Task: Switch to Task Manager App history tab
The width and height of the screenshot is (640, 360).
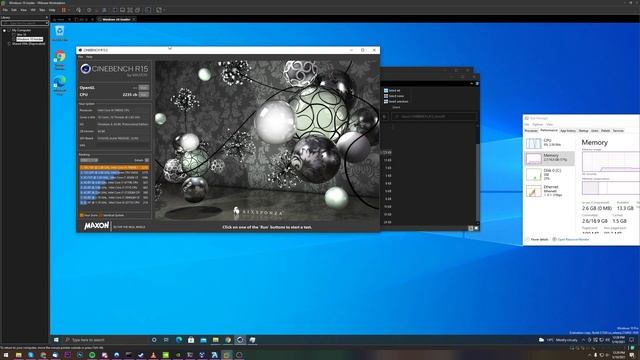Action: pyautogui.click(x=568, y=131)
